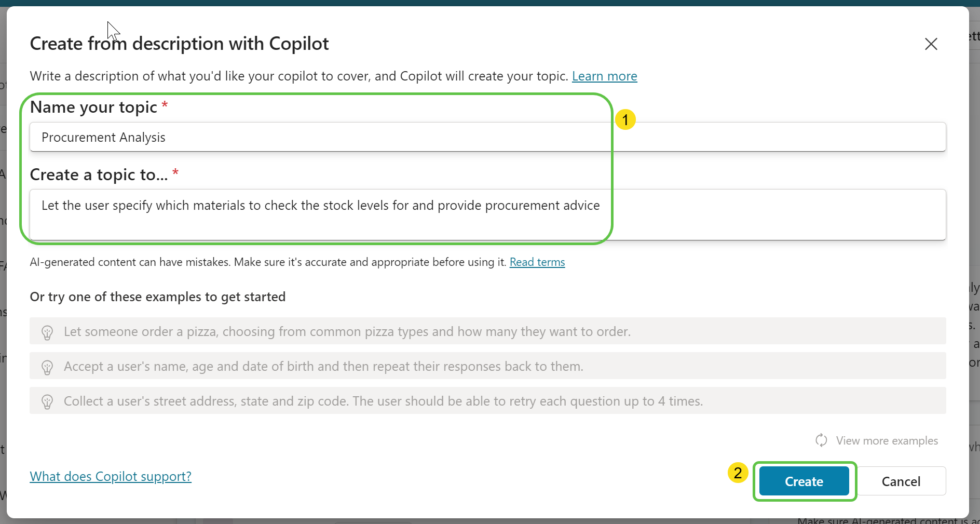Click the View more examples label
Image resolution: width=980 pixels, height=524 pixels.
click(887, 441)
